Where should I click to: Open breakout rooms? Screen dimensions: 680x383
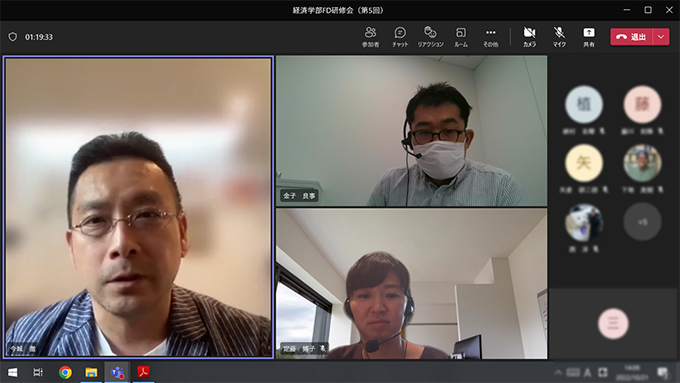click(461, 37)
